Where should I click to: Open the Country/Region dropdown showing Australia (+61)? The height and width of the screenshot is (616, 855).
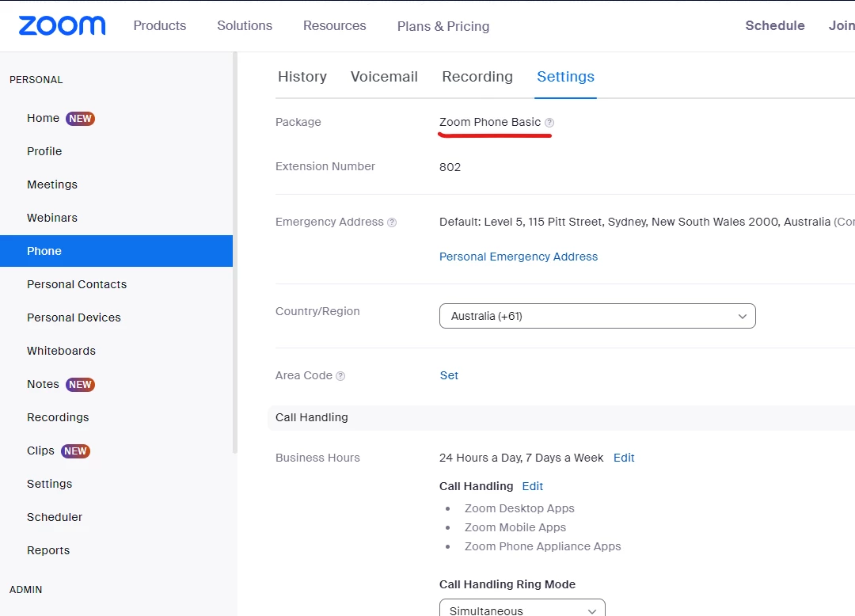(x=597, y=316)
